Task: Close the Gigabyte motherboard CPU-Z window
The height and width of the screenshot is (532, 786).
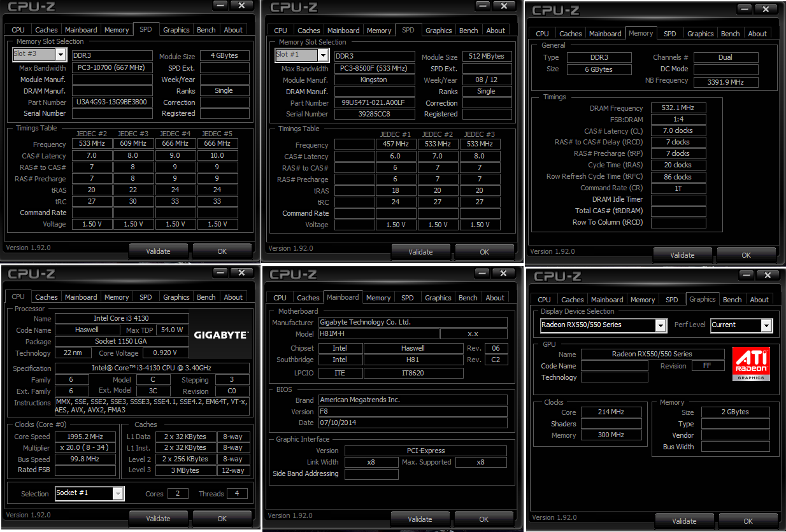Action: 503,273
